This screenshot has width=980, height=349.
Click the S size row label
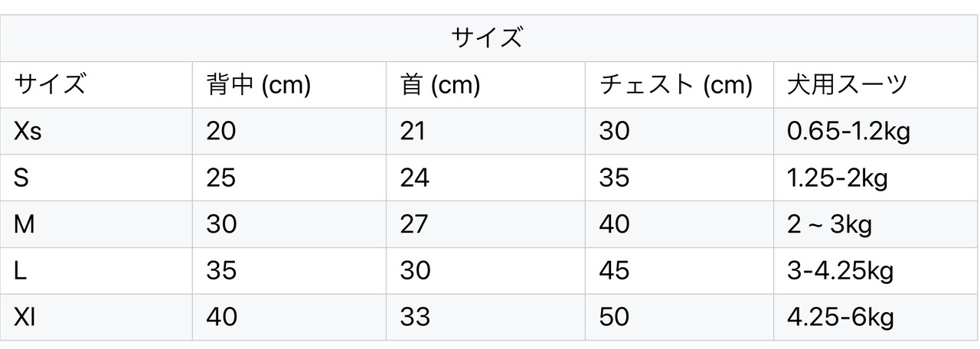tap(21, 178)
